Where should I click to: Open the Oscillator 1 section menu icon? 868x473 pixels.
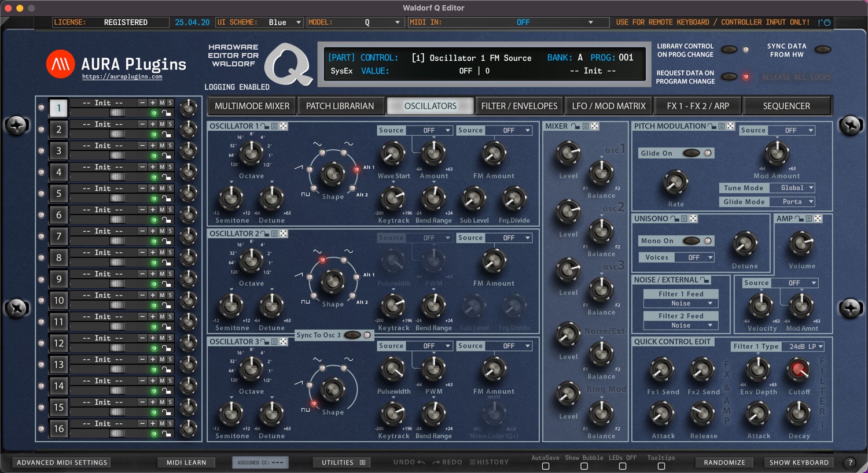coord(274,126)
